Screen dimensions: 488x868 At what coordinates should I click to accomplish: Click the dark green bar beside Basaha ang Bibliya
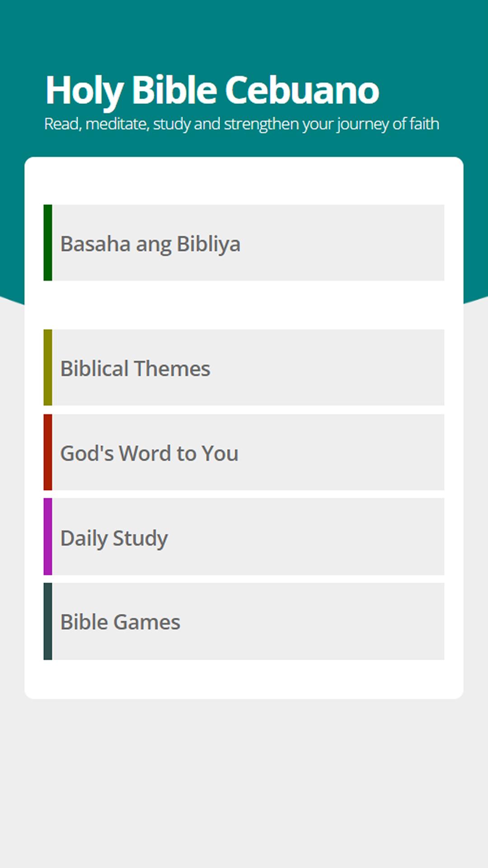(48, 243)
